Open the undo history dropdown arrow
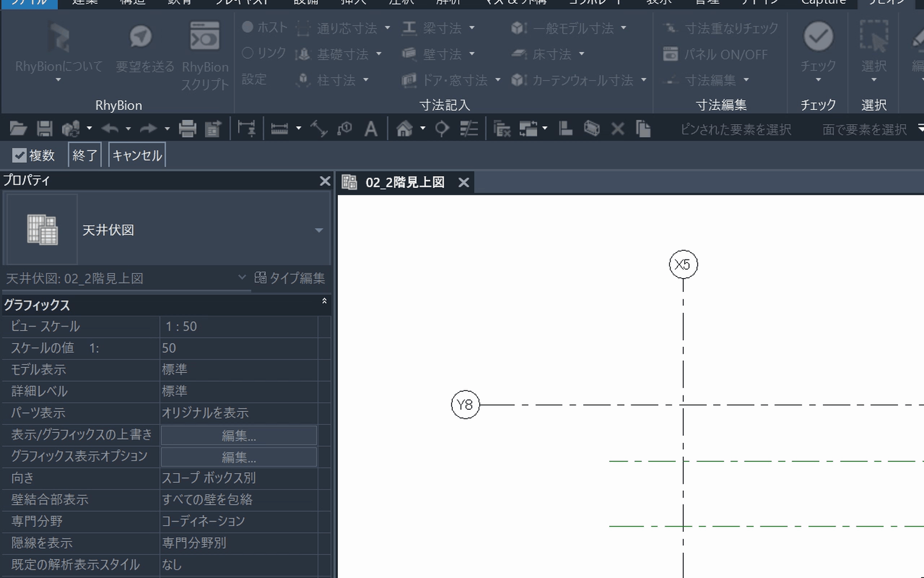Viewport: 924px width, 578px height. (x=128, y=128)
